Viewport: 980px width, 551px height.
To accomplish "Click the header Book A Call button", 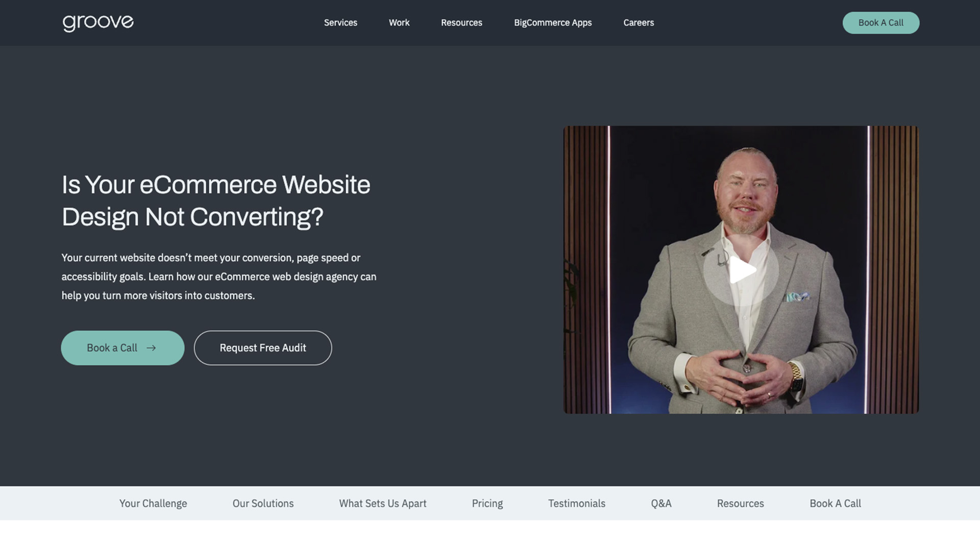I will click(x=880, y=23).
